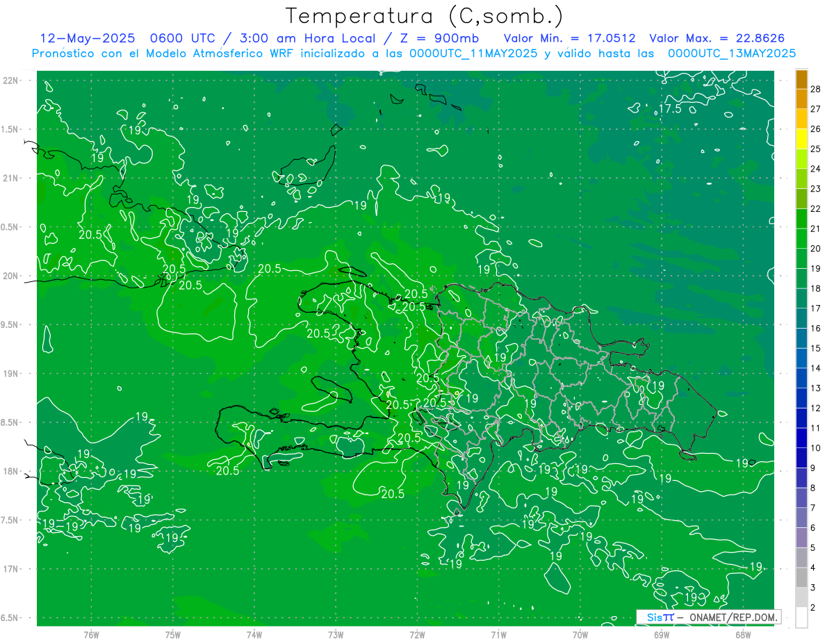The width and height of the screenshot is (834, 644).
Task: Click the color scale label "24"
Action: coord(816,169)
